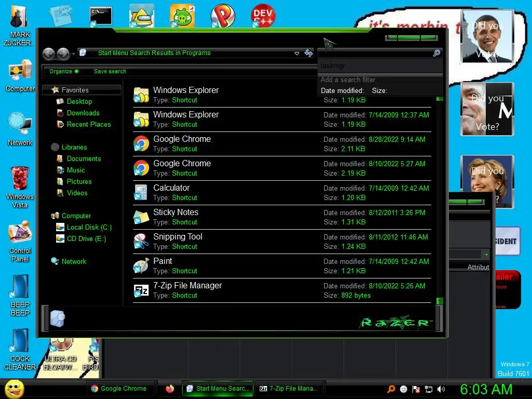
Task: Select the Google Chrome result dated 8/28/2022
Action: [282, 144]
